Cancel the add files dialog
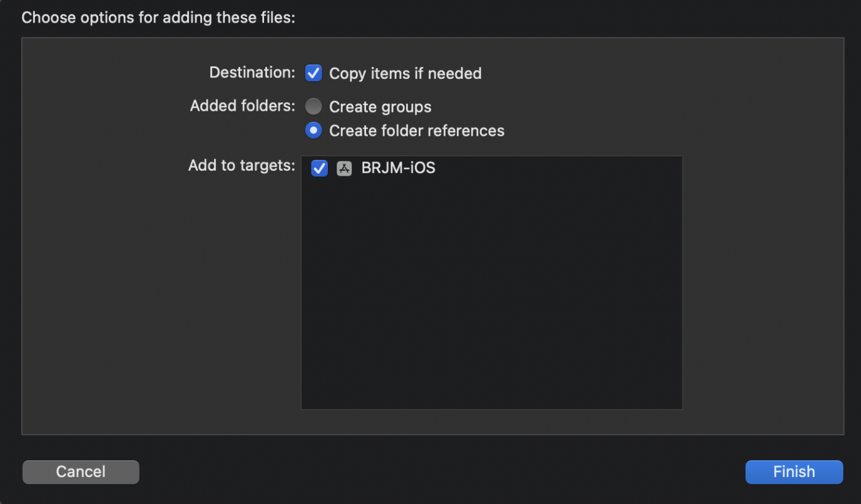 pyautogui.click(x=81, y=471)
